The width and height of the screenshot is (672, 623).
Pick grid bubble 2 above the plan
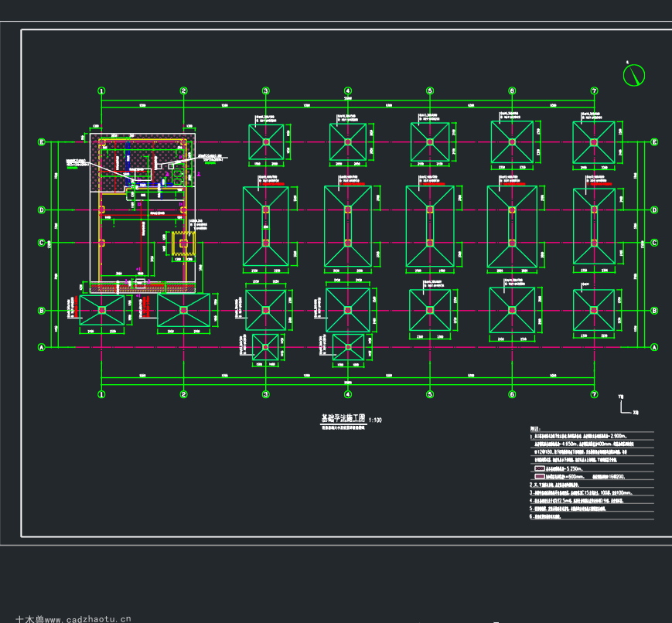tap(184, 91)
